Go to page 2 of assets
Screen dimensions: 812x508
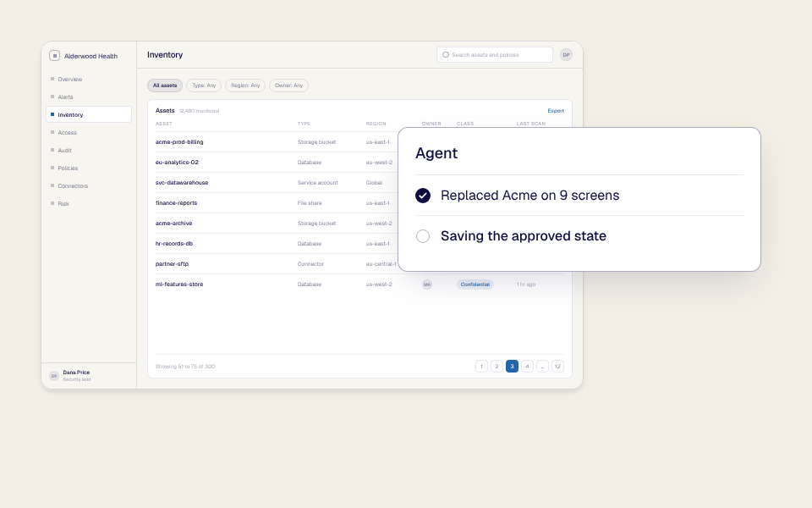[x=497, y=367]
